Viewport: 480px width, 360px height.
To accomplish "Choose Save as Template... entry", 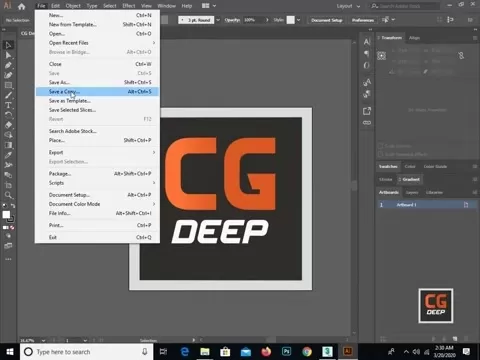I will pyautogui.click(x=97, y=101).
